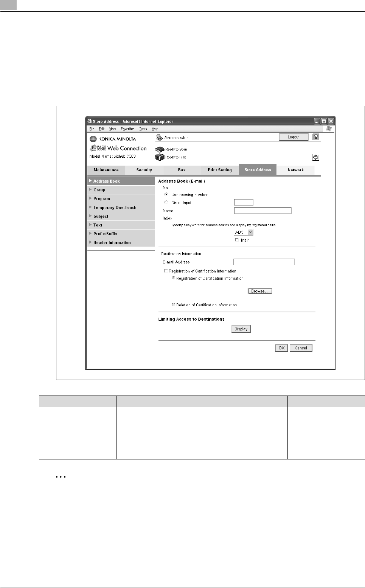Click the E-mail Address input field
The image size is (365, 588).
(x=264, y=262)
